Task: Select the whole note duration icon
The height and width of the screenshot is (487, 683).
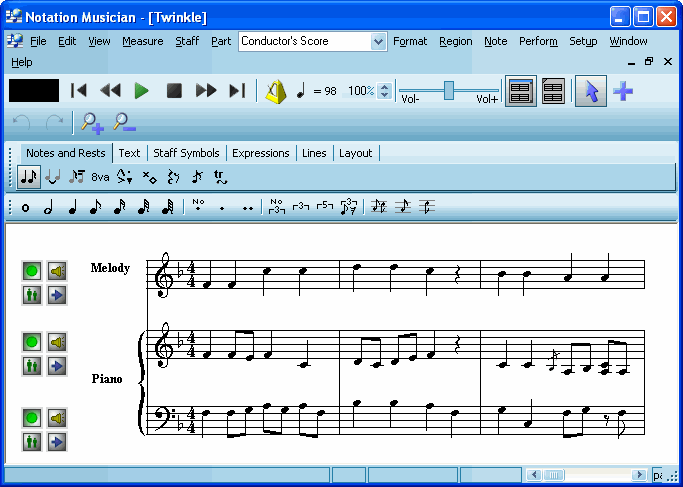Action: coord(25,207)
